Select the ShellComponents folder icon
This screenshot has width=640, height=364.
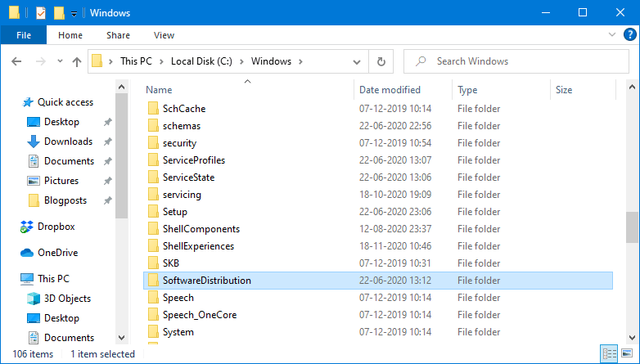tap(153, 228)
